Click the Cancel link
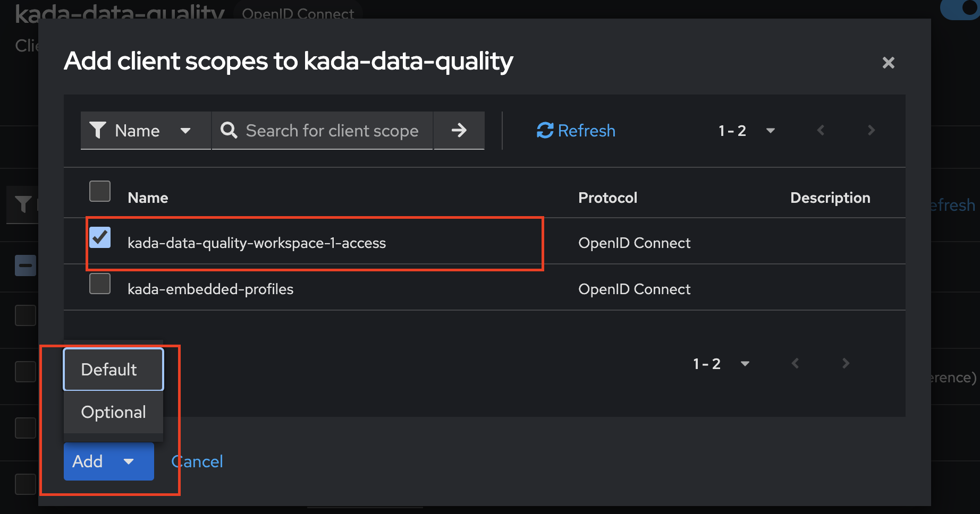The image size is (980, 514). coord(197,461)
